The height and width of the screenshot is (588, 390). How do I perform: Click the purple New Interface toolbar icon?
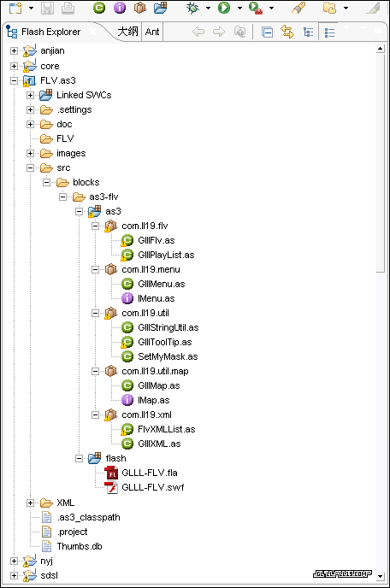pyautogui.click(x=120, y=8)
